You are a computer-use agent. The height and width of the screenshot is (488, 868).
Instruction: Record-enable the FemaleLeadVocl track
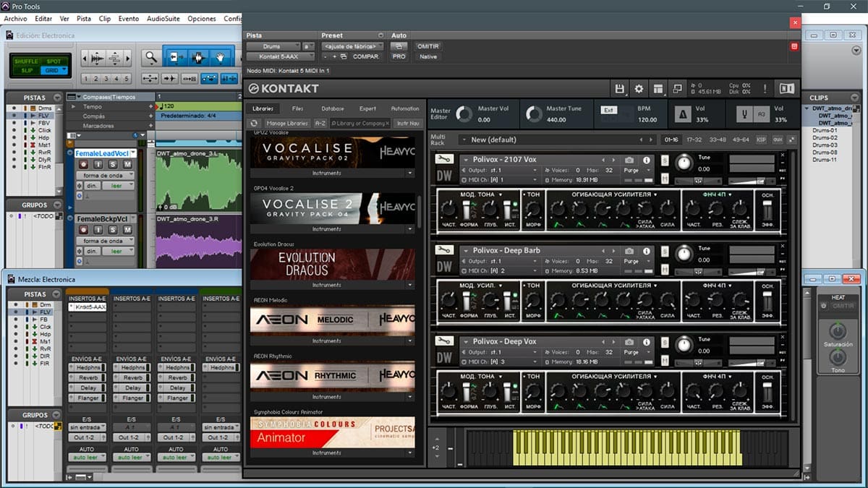click(x=85, y=165)
